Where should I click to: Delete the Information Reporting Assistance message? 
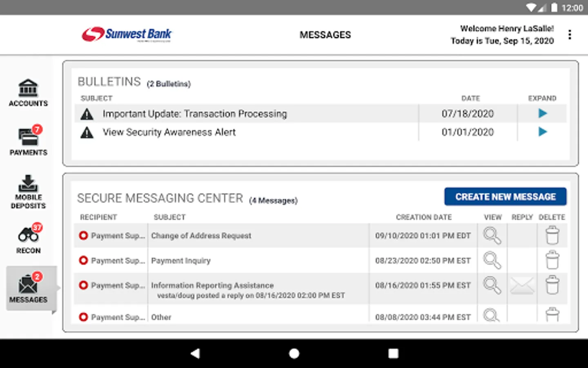552,285
